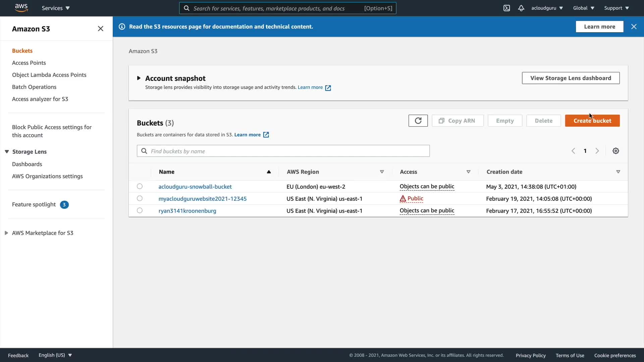The width and height of the screenshot is (644, 362).
Task: Close the Amazon S3 sidebar panel
Action: 100,29
